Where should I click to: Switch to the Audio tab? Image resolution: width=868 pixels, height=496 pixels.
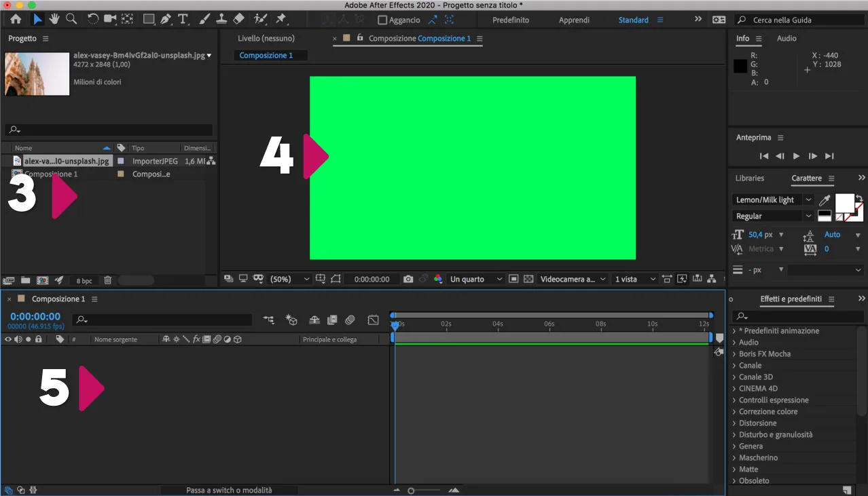coord(786,38)
